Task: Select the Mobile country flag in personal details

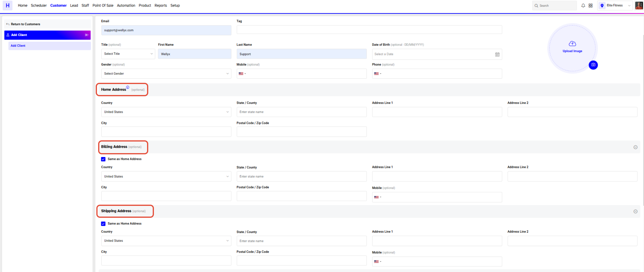Action: [x=241, y=74]
